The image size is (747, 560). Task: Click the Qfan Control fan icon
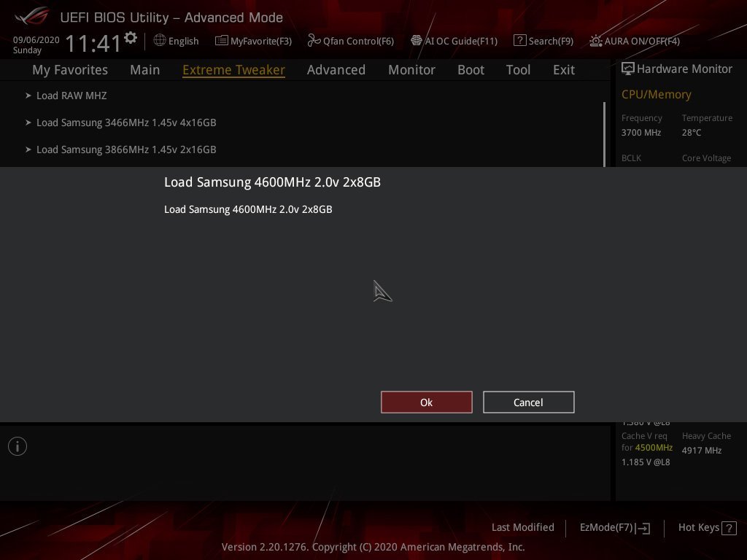314,41
